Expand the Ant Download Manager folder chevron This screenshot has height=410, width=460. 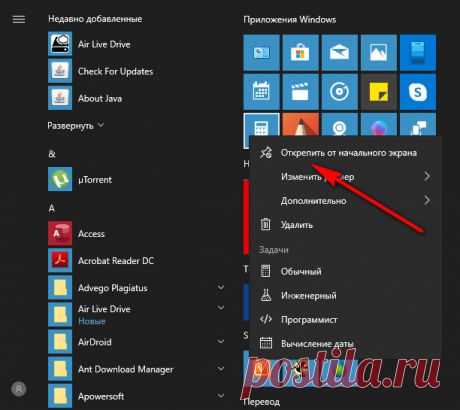tap(221, 369)
